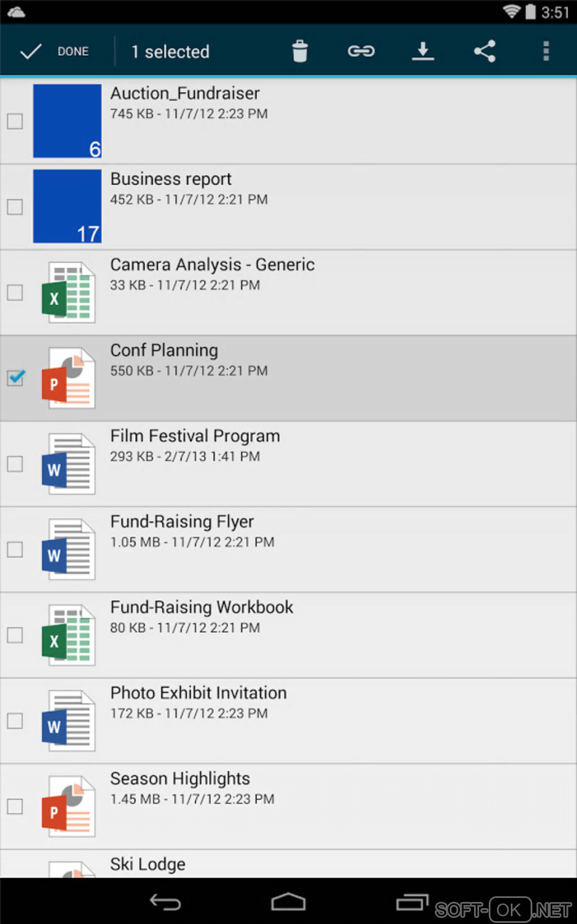Tap the share icon in toolbar
This screenshot has width=577, height=924.
tap(485, 51)
